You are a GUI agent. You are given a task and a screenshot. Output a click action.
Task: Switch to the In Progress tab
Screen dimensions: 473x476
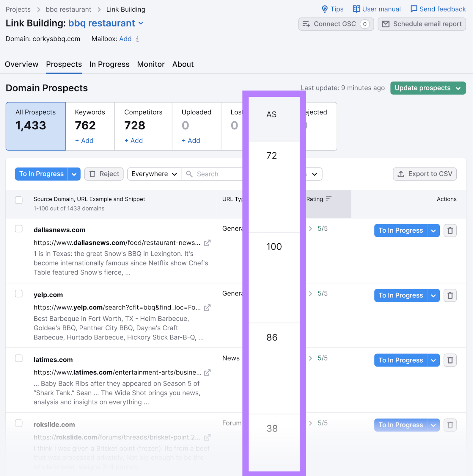[x=109, y=64]
